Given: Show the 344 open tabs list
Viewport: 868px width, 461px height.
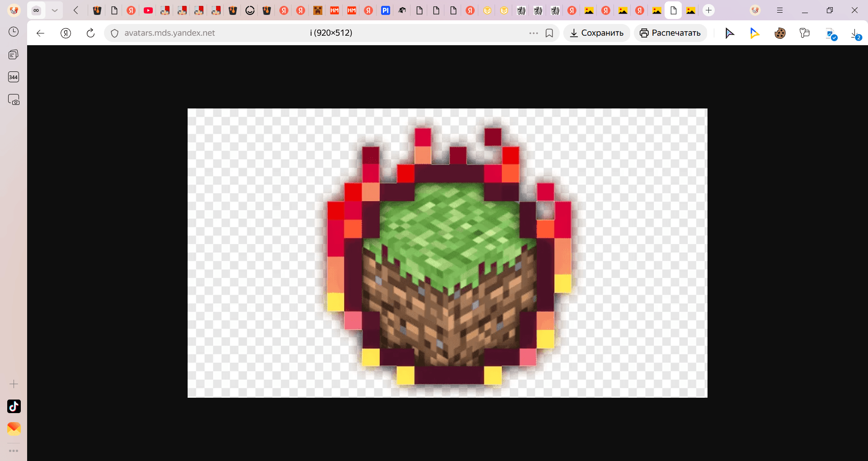Looking at the screenshot, I should click(14, 77).
